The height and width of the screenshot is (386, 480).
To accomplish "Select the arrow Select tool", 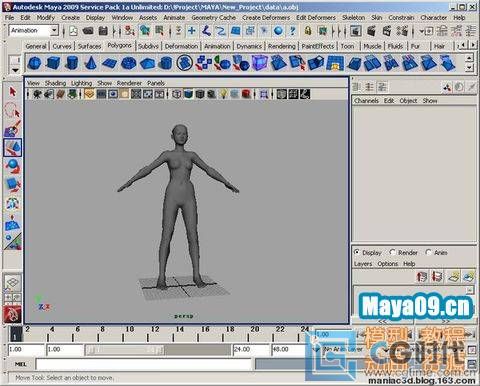I will 13,91.
